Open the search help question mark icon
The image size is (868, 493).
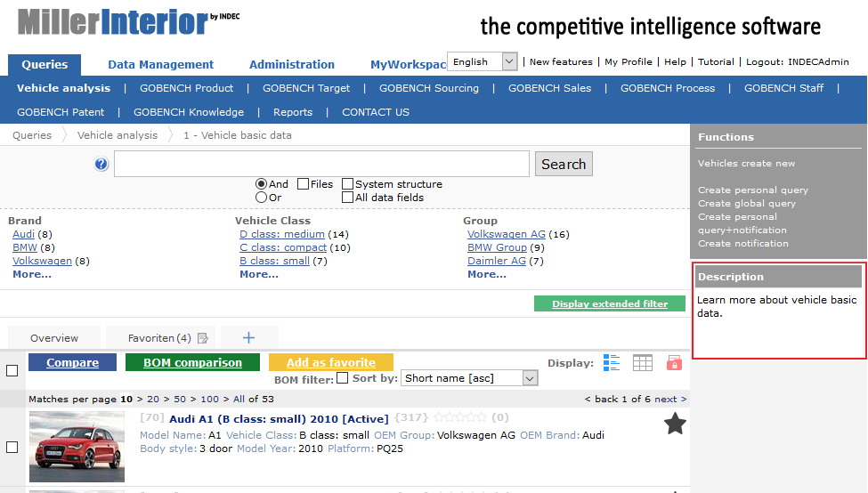[x=101, y=165]
